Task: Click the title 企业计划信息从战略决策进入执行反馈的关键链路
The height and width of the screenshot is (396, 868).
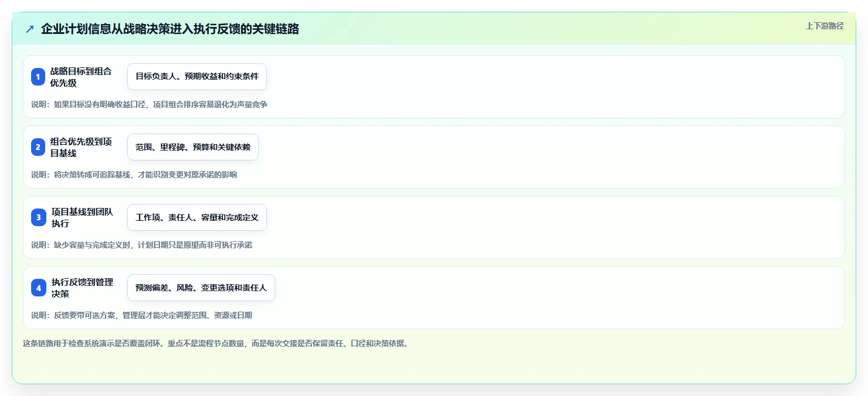Action: pos(170,29)
